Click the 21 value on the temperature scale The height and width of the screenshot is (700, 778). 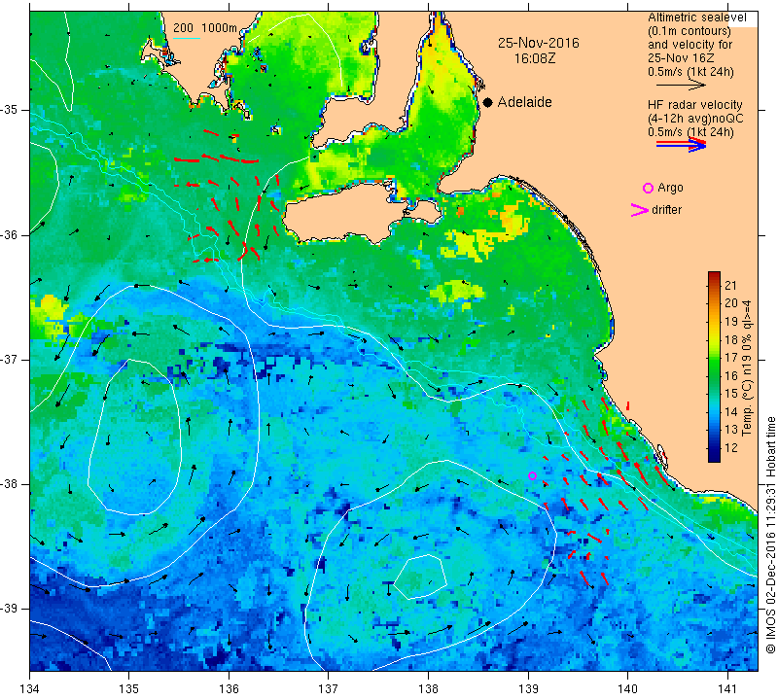(x=731, y=285)
